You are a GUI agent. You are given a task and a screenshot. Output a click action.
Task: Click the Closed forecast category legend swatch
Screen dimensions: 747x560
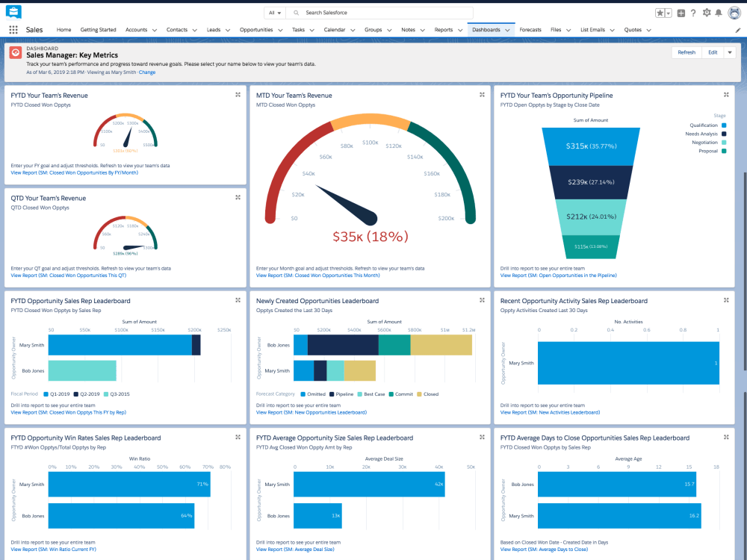(419, 394)
